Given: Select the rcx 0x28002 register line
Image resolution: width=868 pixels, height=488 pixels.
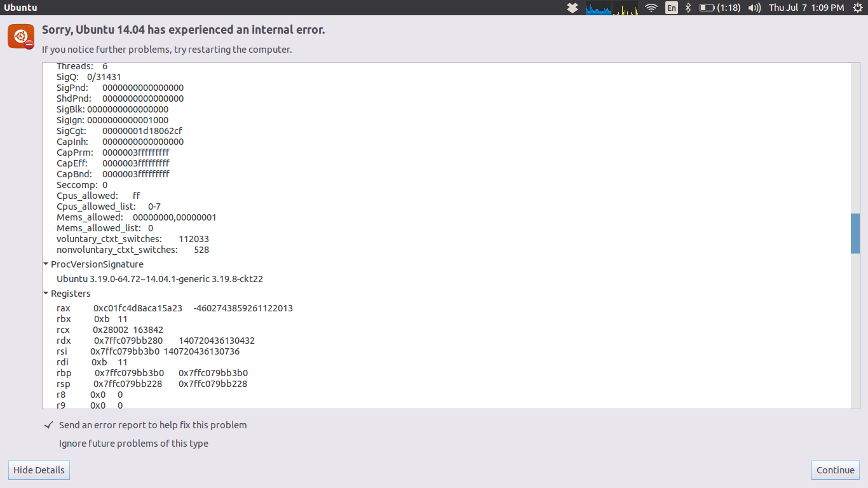Looking at the screenshot, I should pyautogui.click(x=110, y=330).
